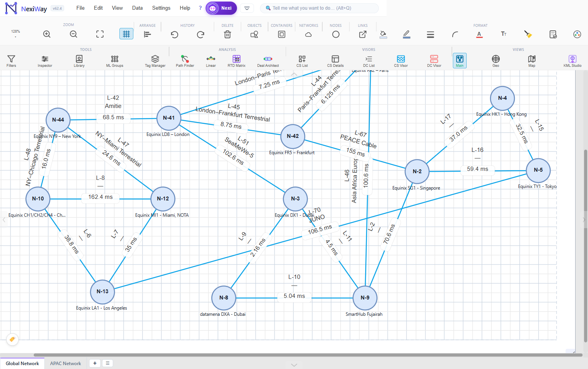Redo the last action
The height and width of the screenshot is (369, 588).
[x=201, y=34]
